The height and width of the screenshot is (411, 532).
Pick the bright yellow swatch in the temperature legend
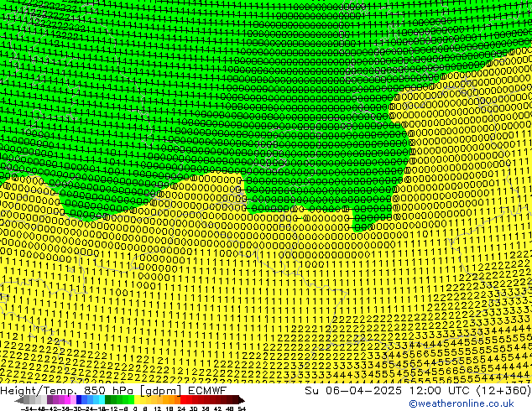click(x=138, y=400)
